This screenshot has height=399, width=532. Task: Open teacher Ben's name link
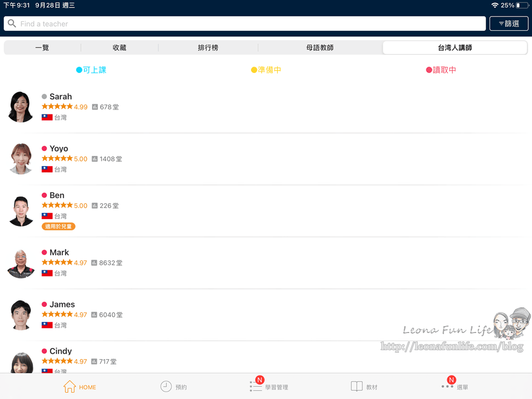tap(57, 195)
